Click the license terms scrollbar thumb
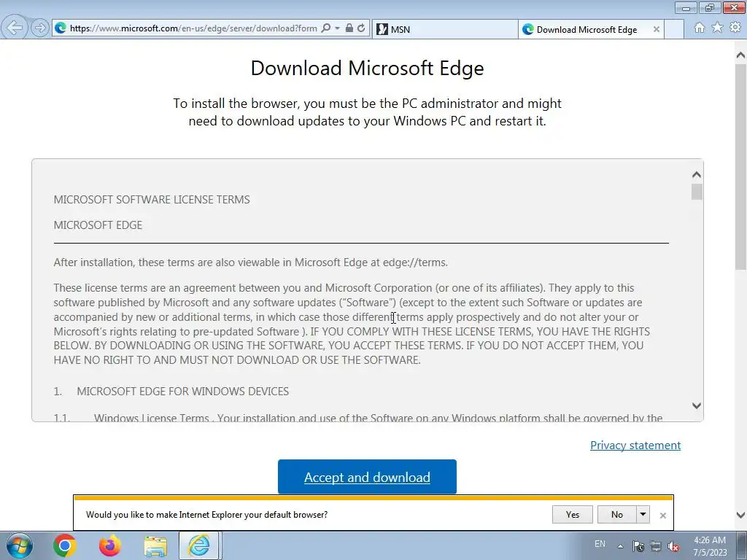This screenshot has width=747, height=560. point(697,192)
